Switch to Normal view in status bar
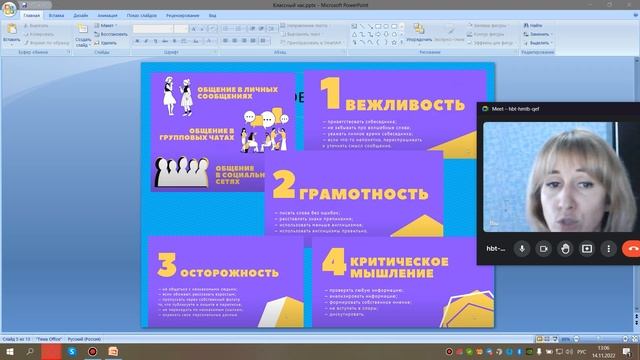The width and height of the screenshot is (640, 360). pyautogui.click(x=539, y=339)
